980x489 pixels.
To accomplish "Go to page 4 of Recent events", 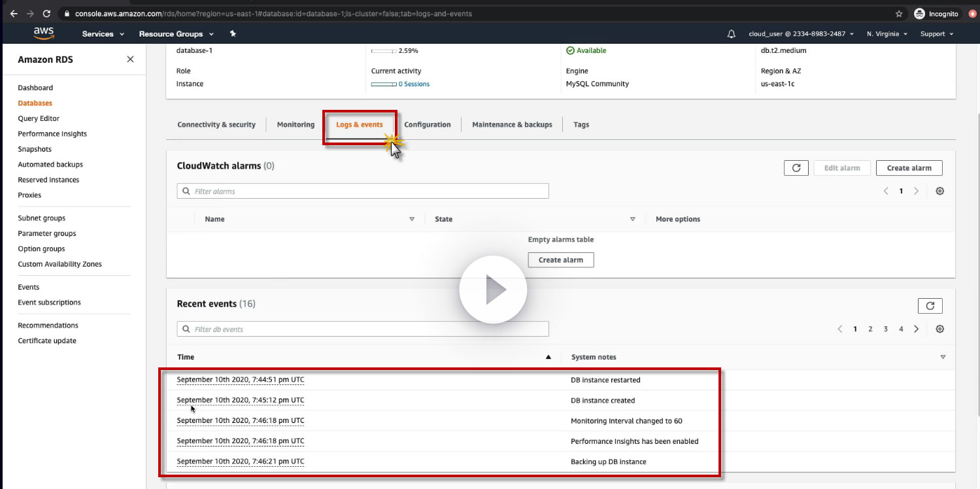I will (x=901, y=329).
